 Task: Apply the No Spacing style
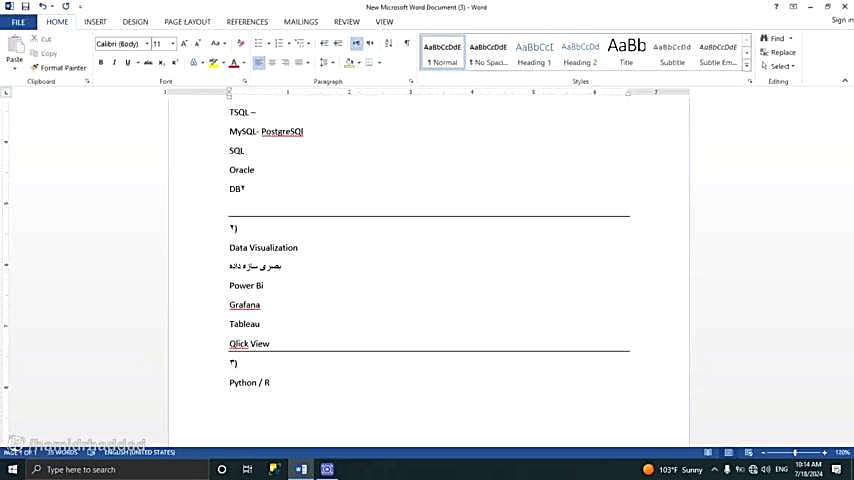(x=489, y=53)
